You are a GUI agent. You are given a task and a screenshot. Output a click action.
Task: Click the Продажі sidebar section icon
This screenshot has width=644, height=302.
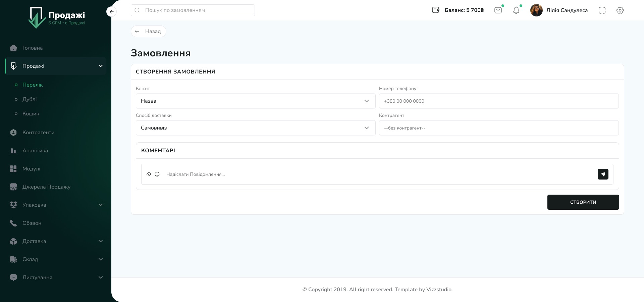click(x=13, y=66)
